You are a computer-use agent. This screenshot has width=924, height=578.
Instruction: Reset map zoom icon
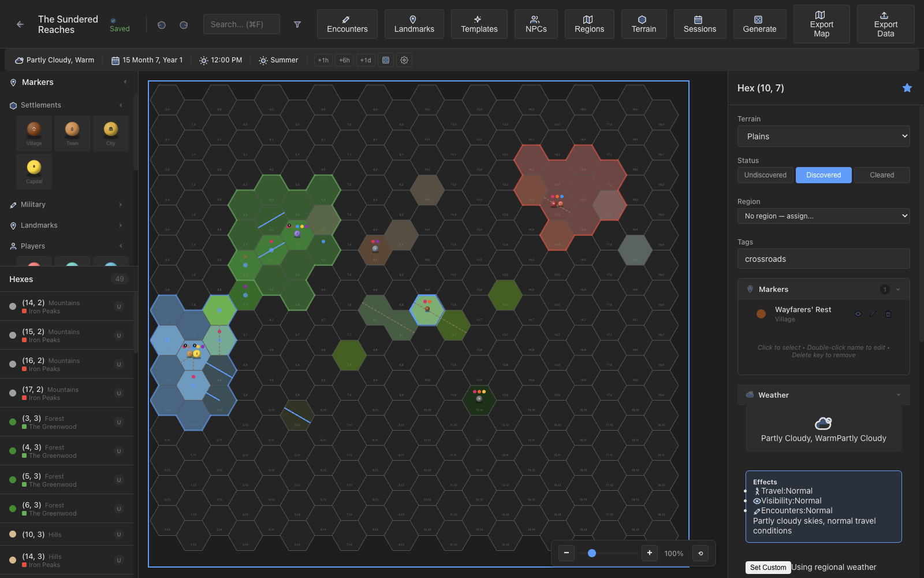pos(701,553)
